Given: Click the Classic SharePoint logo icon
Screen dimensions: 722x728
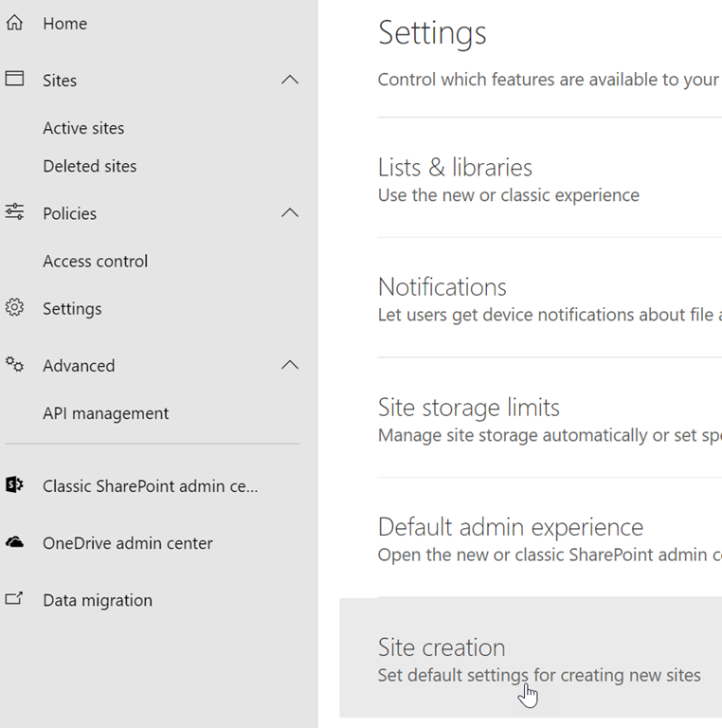Looking at the screenshot, I should pos(14,485).
